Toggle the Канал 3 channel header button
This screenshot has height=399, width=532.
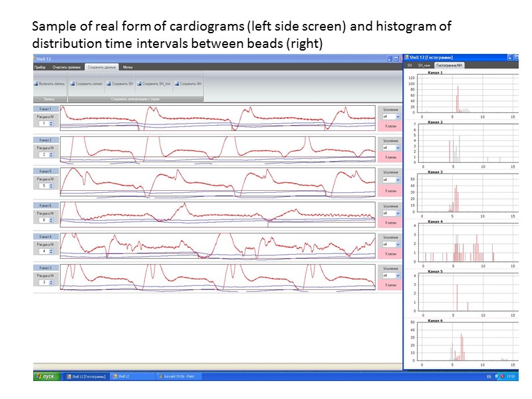pos(45,267)
